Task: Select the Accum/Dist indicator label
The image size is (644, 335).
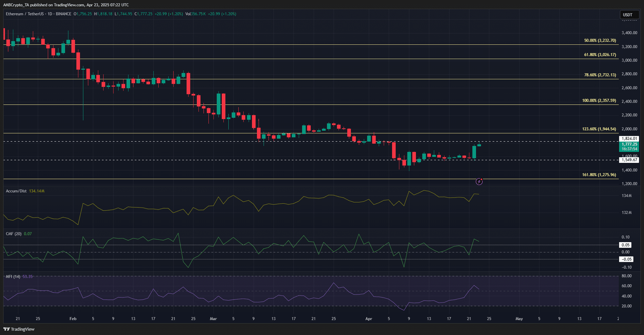Action: coord(16,191)
